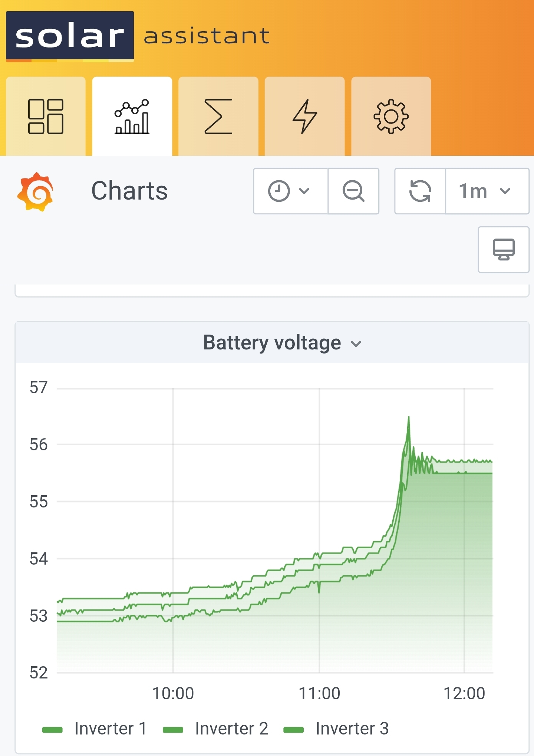
Task: Toggle Inverter 3 series in legend
Action: [x=352, y=729]
